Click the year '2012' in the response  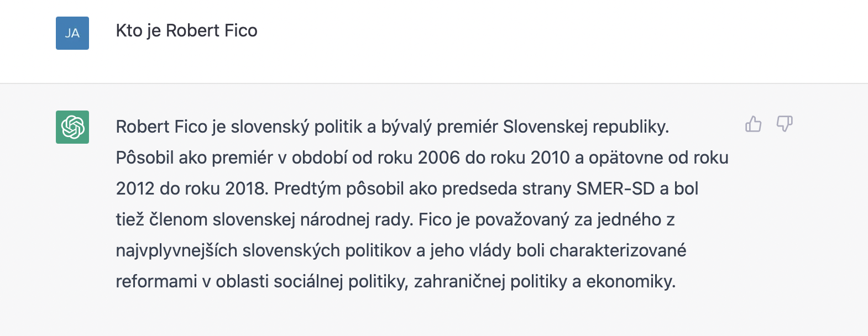(x=135, y=189)
